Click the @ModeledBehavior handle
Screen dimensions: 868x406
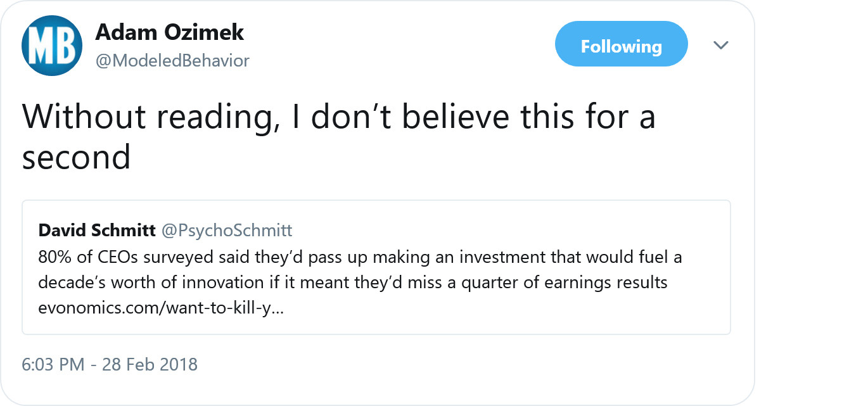tap(172, 61)
